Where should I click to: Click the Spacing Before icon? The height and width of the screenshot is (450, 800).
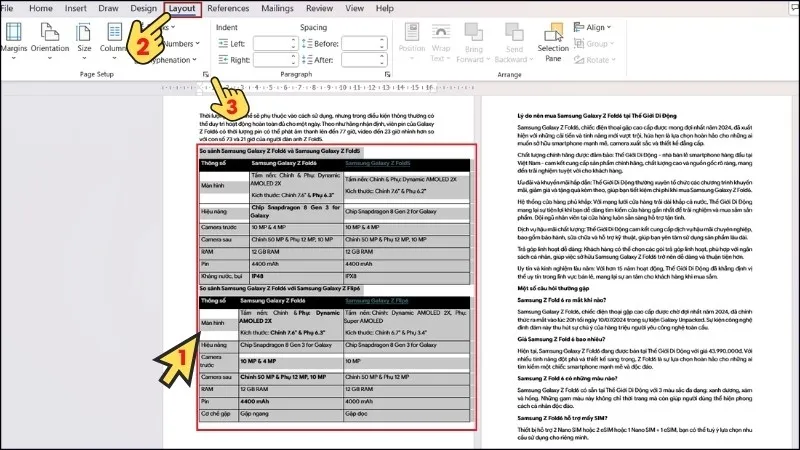pyautogui.click(x=307, y=44)
